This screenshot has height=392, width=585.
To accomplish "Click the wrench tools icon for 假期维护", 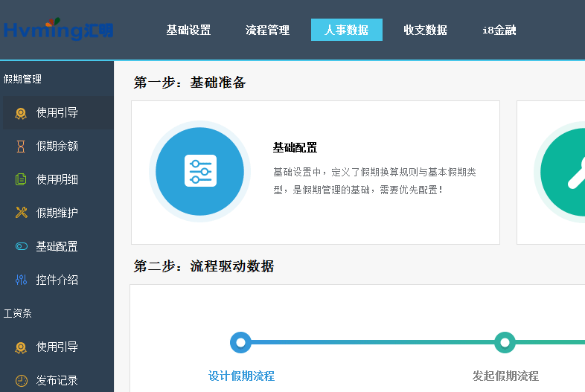I will pyautogui.click(x=22, y=213).
